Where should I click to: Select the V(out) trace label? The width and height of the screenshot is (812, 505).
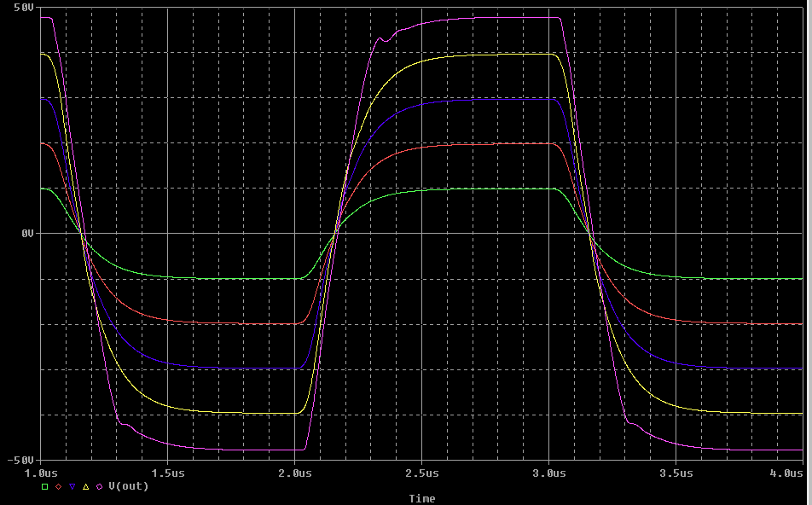pos(127,486)
